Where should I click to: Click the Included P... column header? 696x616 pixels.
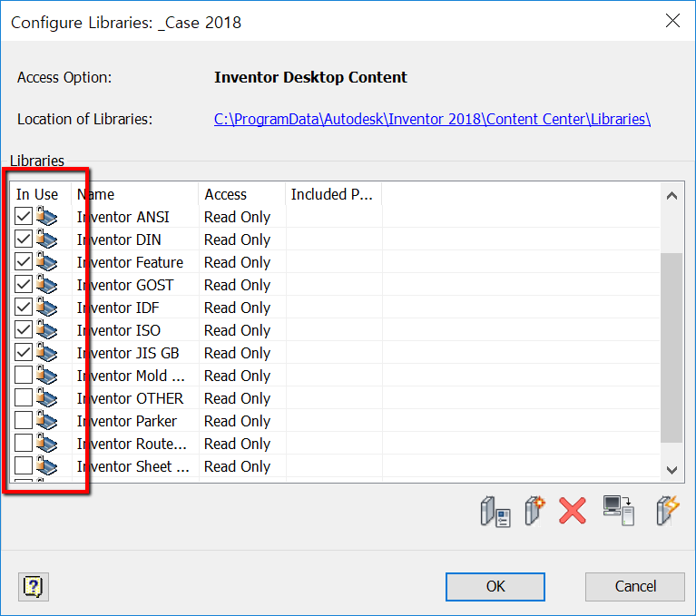click(333, 194)
